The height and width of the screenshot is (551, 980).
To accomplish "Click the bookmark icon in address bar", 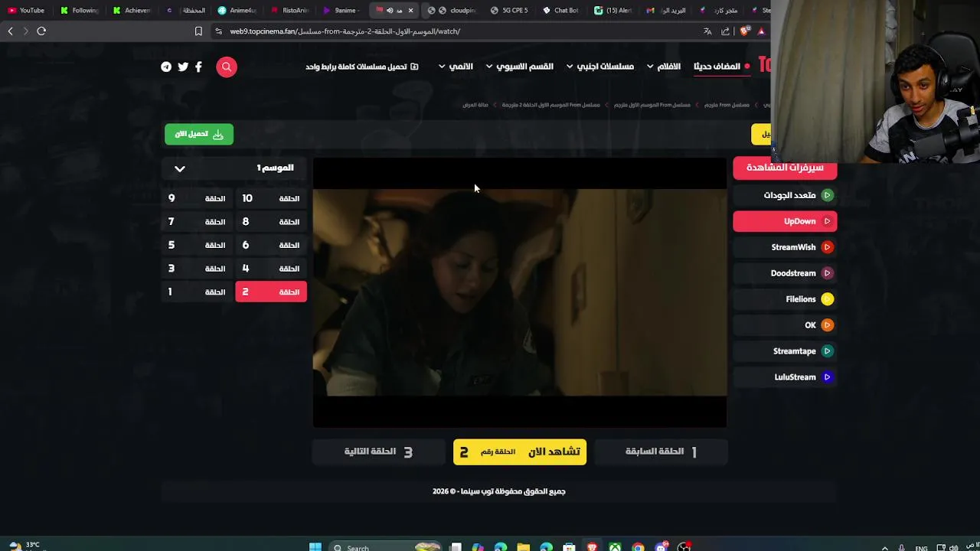I will 198,31.
